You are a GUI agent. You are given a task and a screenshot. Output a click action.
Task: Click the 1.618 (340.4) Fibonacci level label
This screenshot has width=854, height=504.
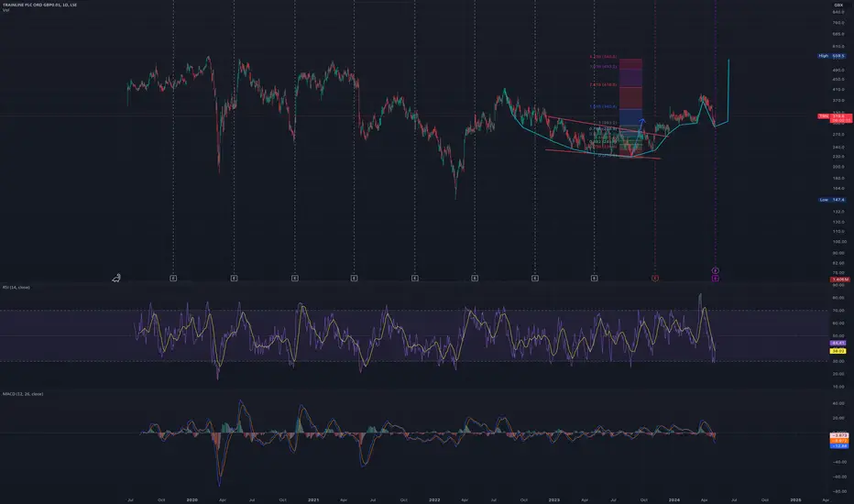click(x=604, y=107)
